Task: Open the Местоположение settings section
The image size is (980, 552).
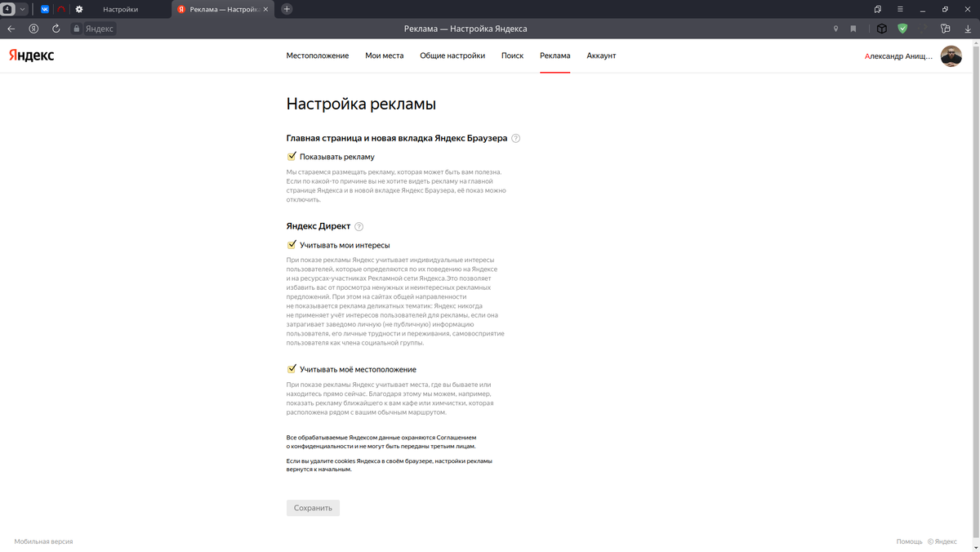Action: coord(318,56)
